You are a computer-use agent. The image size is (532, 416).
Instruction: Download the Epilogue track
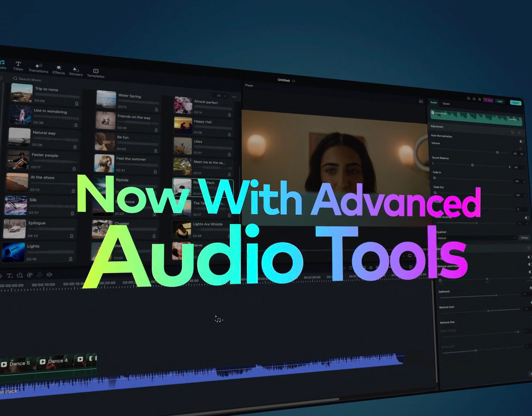pyautogui.click(x=71, y=236)
